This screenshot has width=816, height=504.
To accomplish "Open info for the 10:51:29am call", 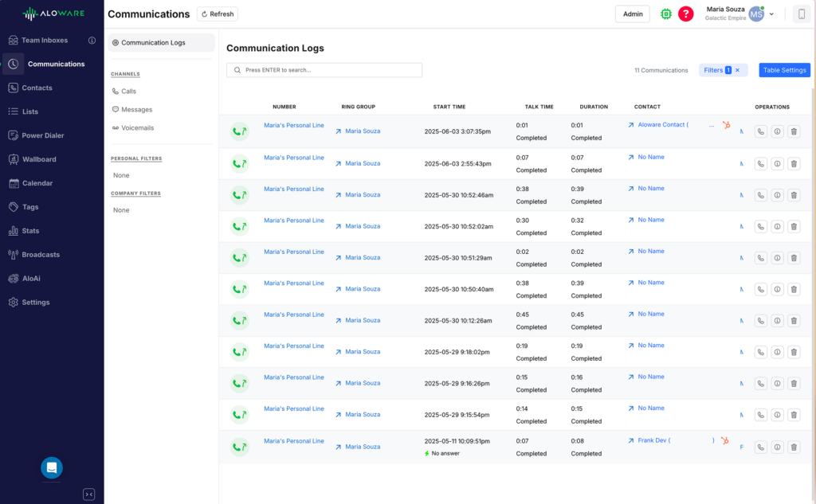I will click(x=777, y=258).
